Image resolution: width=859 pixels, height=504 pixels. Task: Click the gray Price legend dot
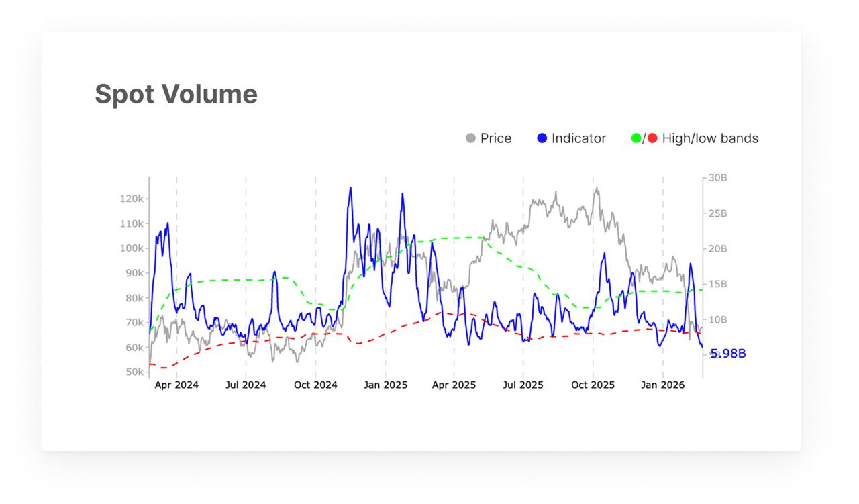(470, 138)
